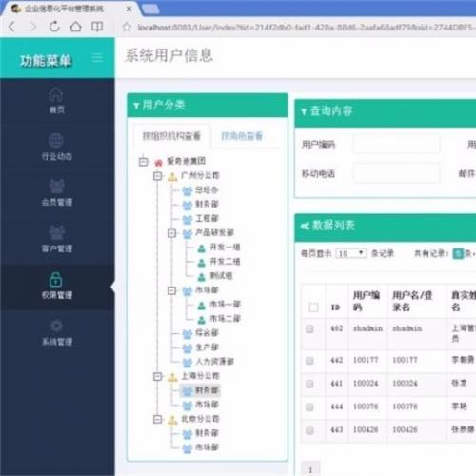Switch to the 按角色查看 tab
This screenshot has width=476, height=476.
[242, 136]
